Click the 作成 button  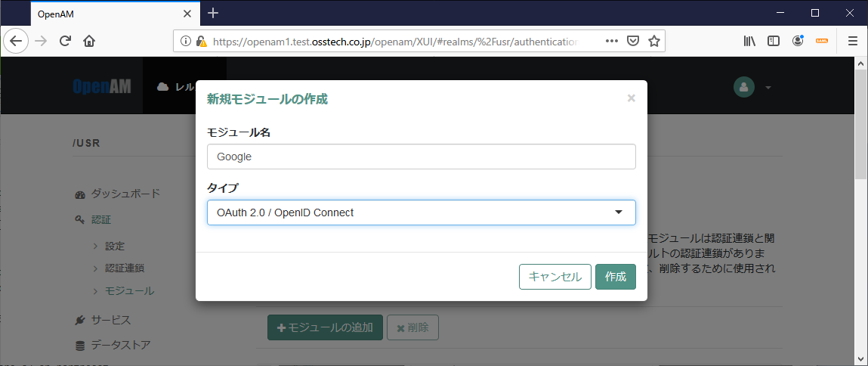616,277
